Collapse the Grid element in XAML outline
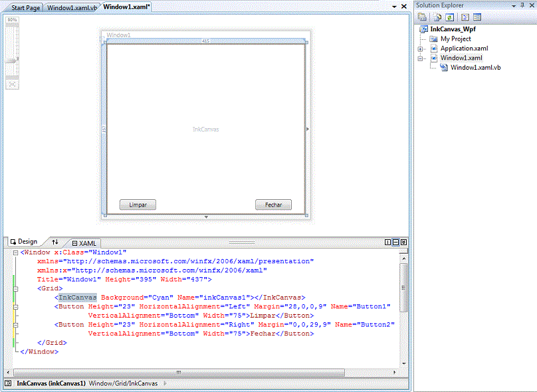The width and height of the screenshot is (537, 392). point(15,289)
